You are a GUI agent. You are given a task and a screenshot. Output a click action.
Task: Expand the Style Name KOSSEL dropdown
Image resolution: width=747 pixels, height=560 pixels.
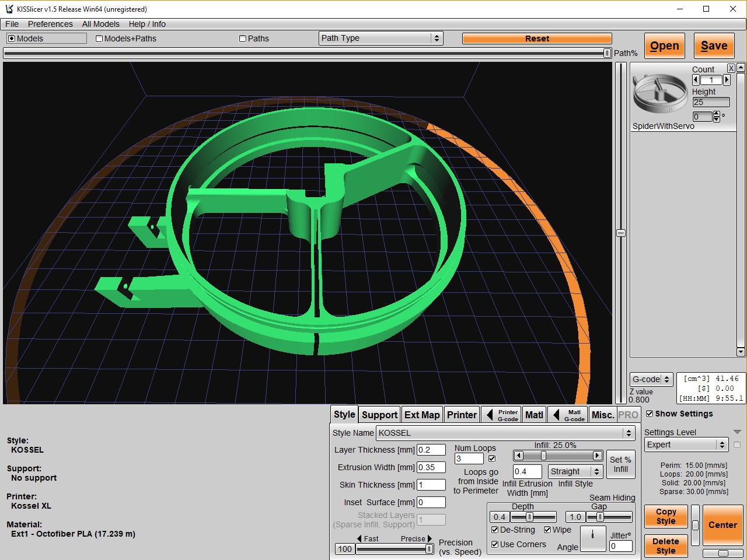(628, 433)
